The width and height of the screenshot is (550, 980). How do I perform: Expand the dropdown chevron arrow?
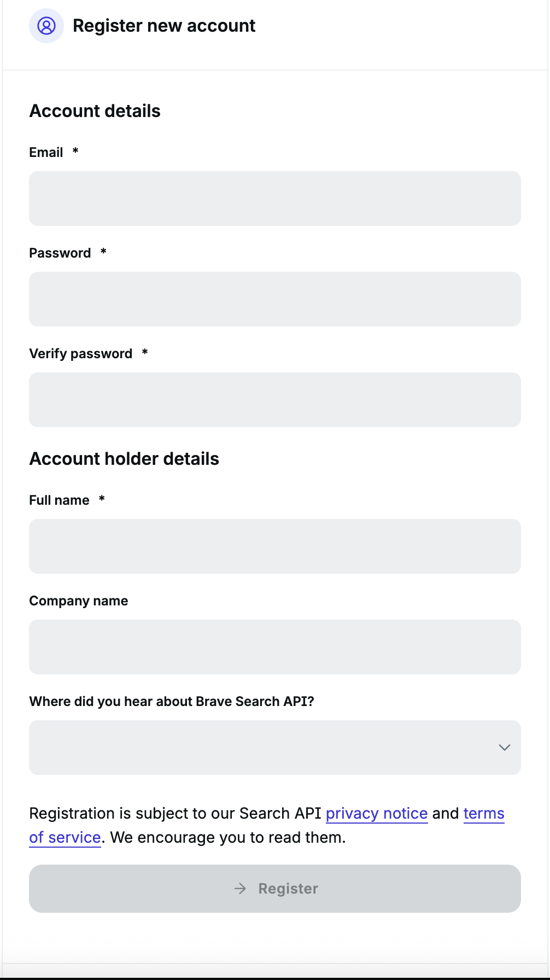click(x=504, y=748)
